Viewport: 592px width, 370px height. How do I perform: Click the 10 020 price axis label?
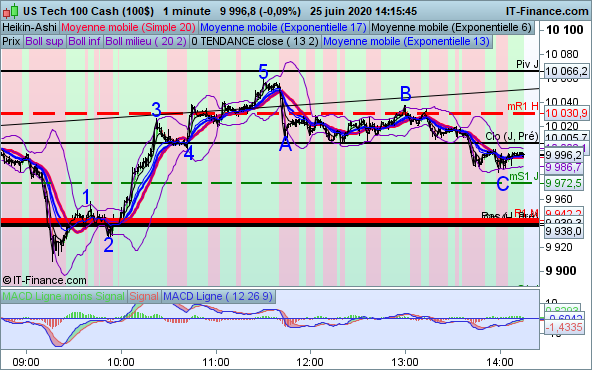click(x=562, y=126)
